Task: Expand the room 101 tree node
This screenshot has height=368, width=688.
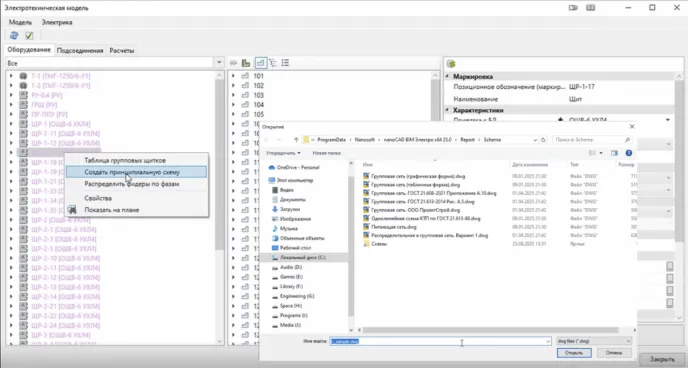Action: (233, 76)
